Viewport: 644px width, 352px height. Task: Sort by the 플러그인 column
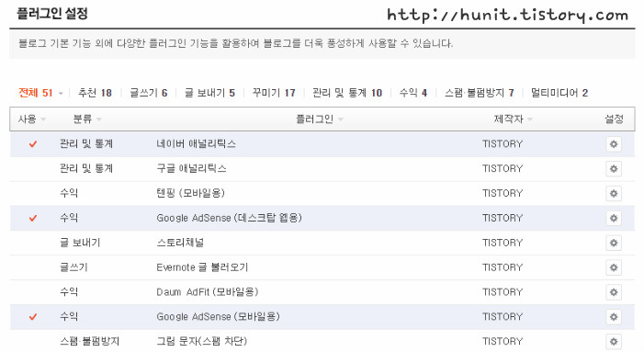pyautogui.click(x=319, y=119)
